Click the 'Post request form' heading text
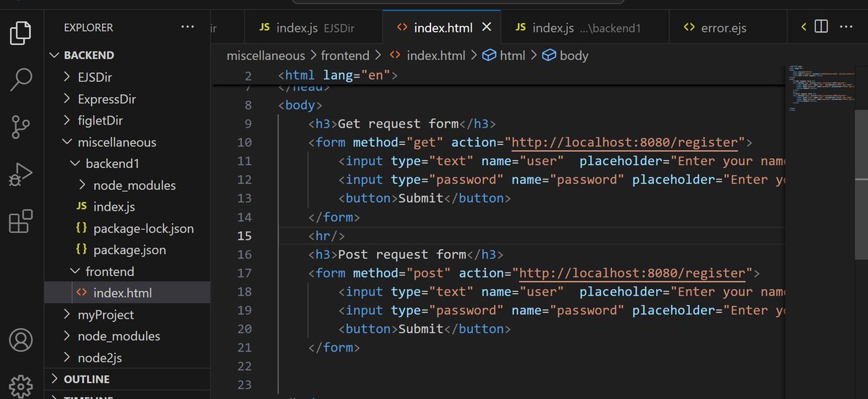The width and height of the screenshot is (868, 399). (x=402, y=254)
